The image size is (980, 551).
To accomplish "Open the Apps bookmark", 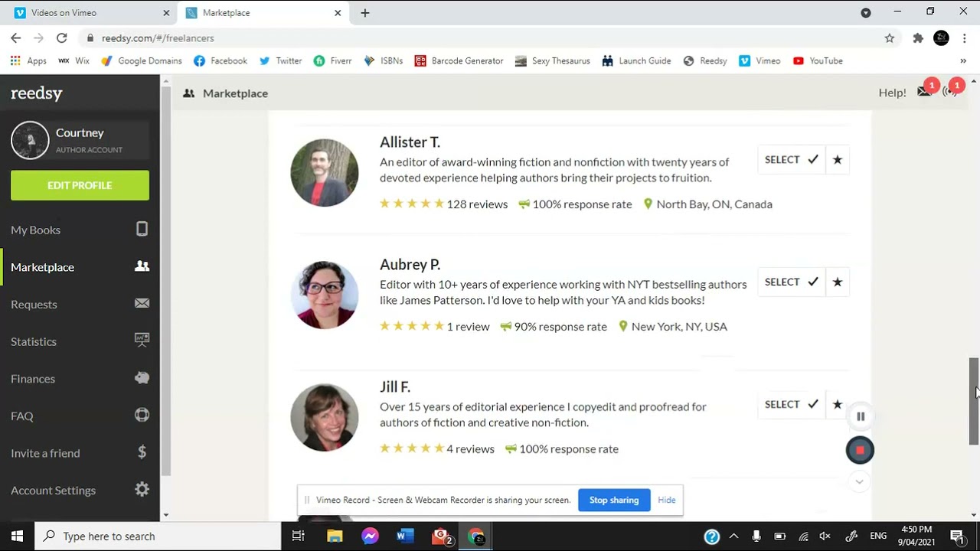I will tap(28, 61).
